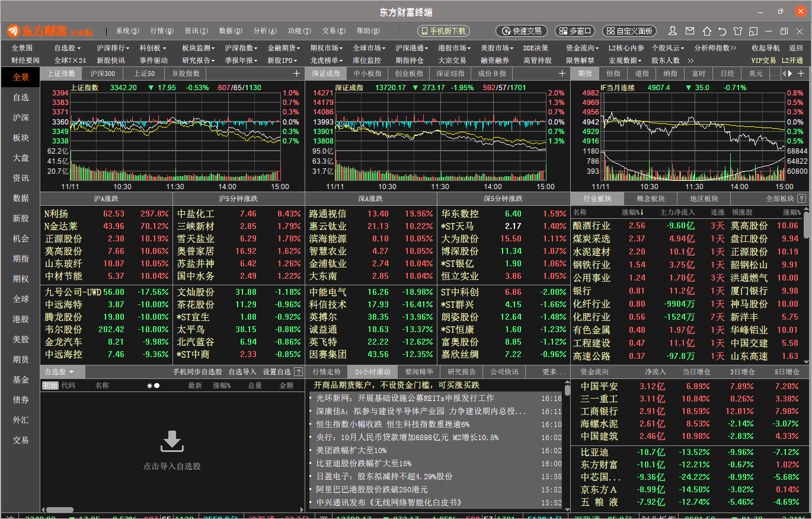Select 基金 in left sidebar

click(x=21, y=380)
